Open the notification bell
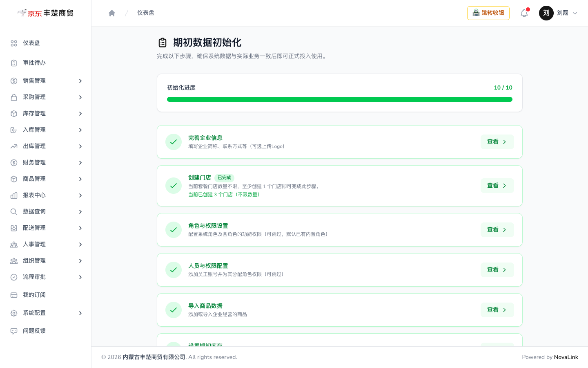This screenshot has width=588, height=368. coord(524,13)
